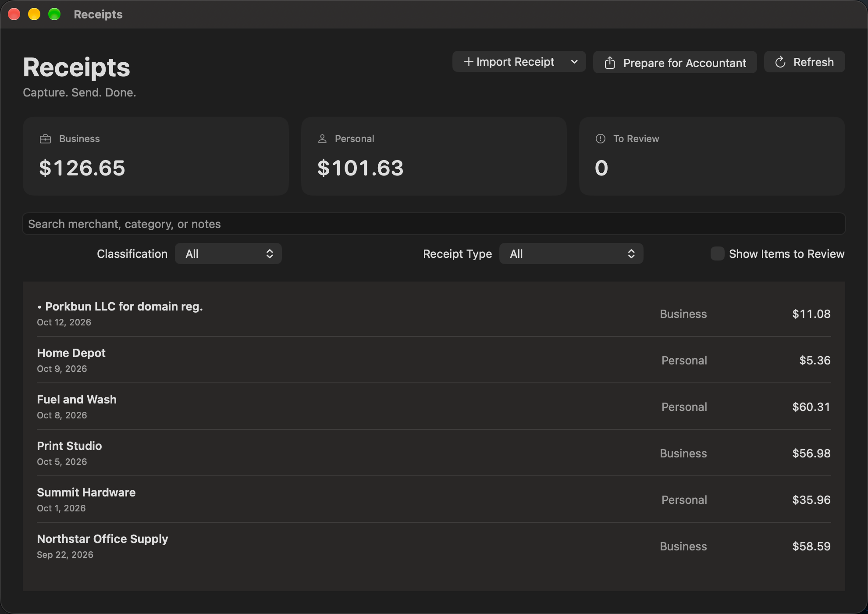Open the Northstar Office Supply receipt
The width and height of the screenshot is (868, 614).
(x=434, y=546)
